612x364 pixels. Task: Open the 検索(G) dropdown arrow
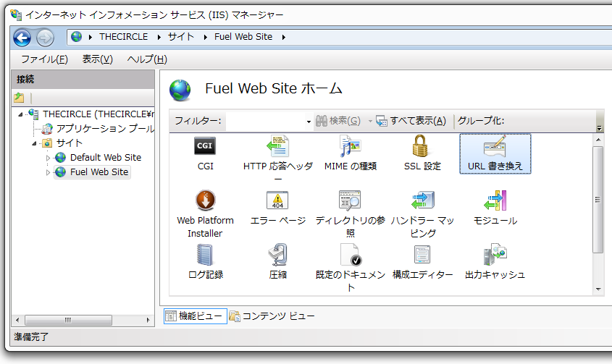point(370,122)
